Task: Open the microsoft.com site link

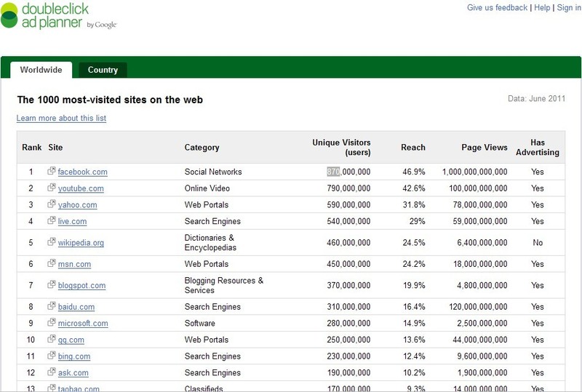Action: tap(83, 324)
